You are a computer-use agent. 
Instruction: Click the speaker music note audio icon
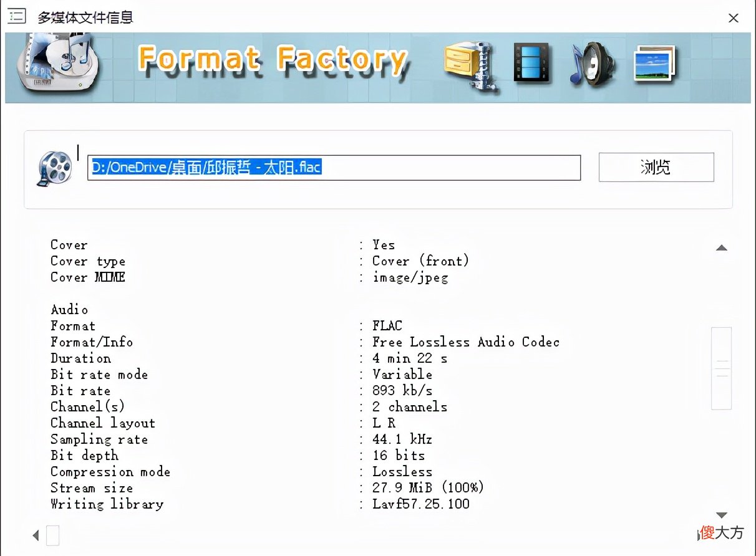[x=591, y=64]
